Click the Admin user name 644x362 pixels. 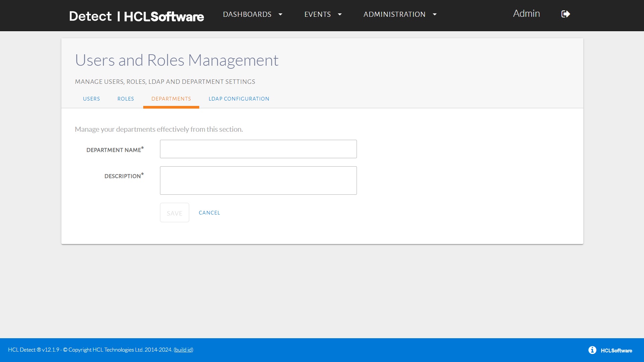(x=526, y=14)
